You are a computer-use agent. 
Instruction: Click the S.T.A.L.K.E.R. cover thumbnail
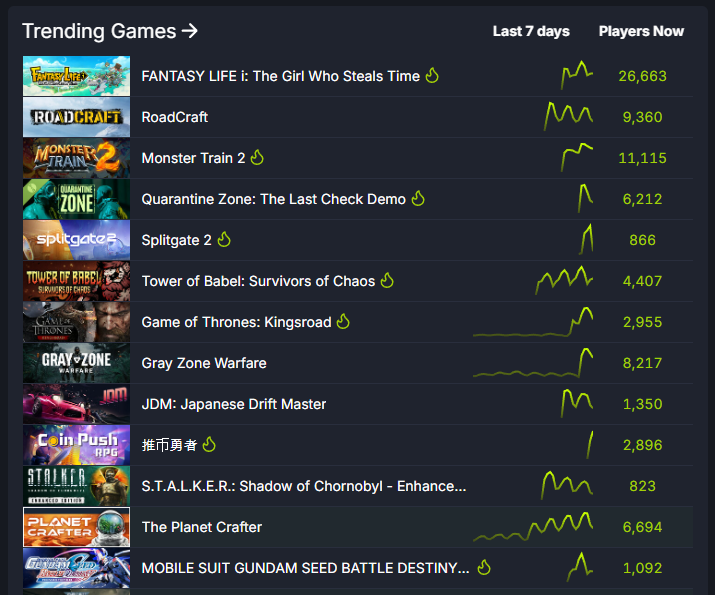pyautogui.click(x=77, y=486)
